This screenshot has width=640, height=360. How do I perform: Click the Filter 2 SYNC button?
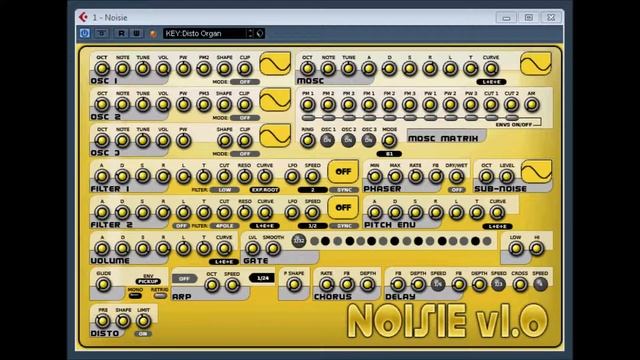pyautogui.click(x=344, y=226)
